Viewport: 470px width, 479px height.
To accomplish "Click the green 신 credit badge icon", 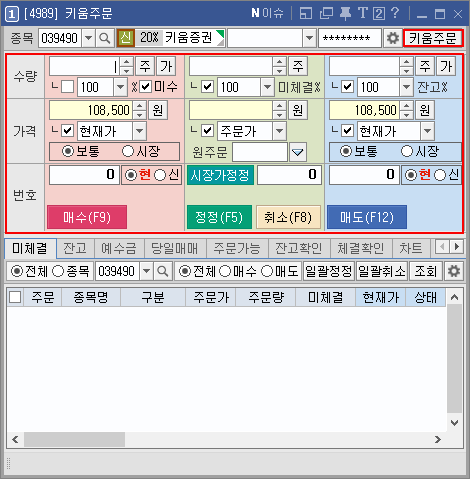I will coord(126,38).
